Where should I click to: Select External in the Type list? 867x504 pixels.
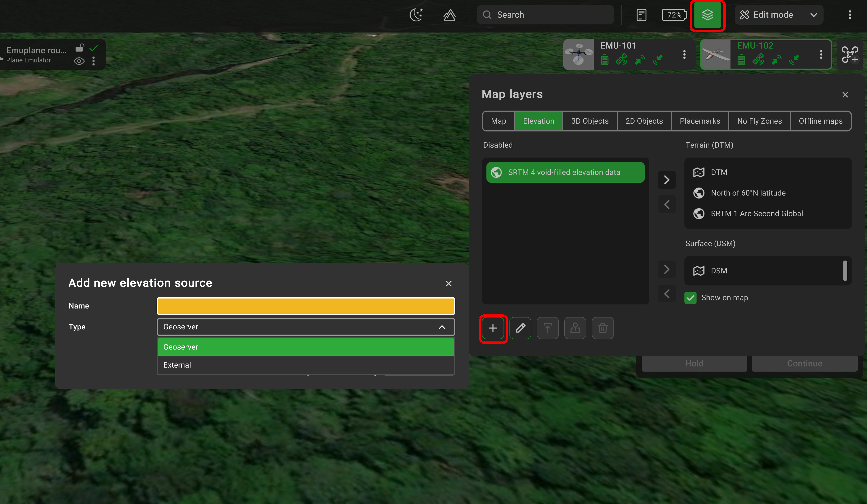306,365
